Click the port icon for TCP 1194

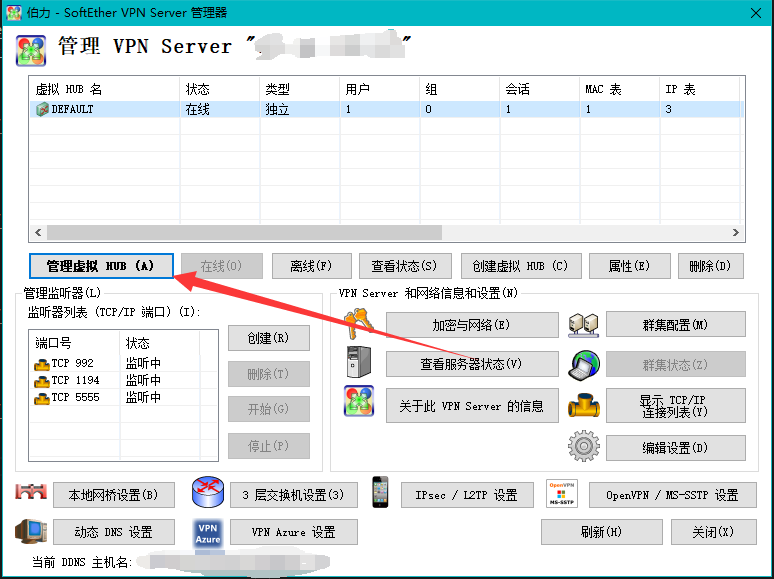(41, 381)
